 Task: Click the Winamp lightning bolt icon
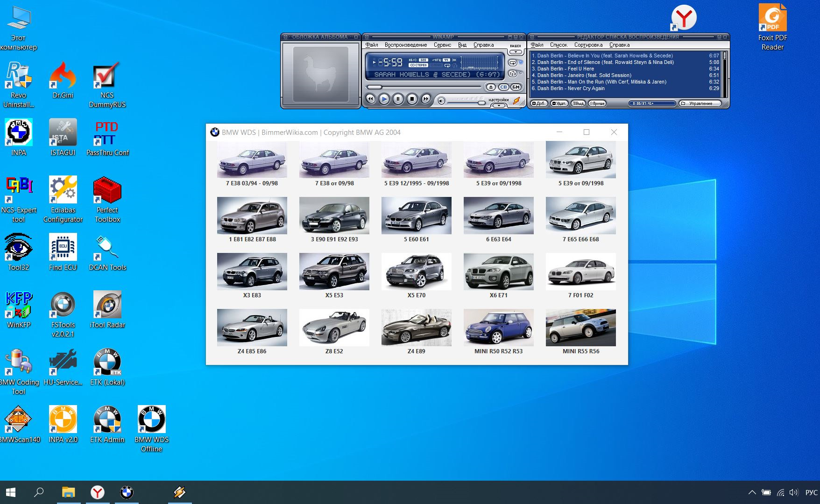(x=516, y=100)
